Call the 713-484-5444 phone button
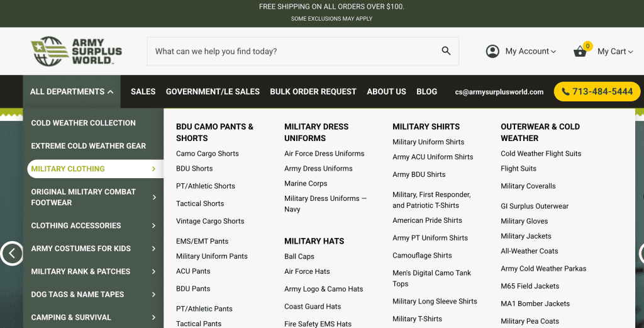The image size is (644, 328). pyautogui.click(x=597, y=92)
